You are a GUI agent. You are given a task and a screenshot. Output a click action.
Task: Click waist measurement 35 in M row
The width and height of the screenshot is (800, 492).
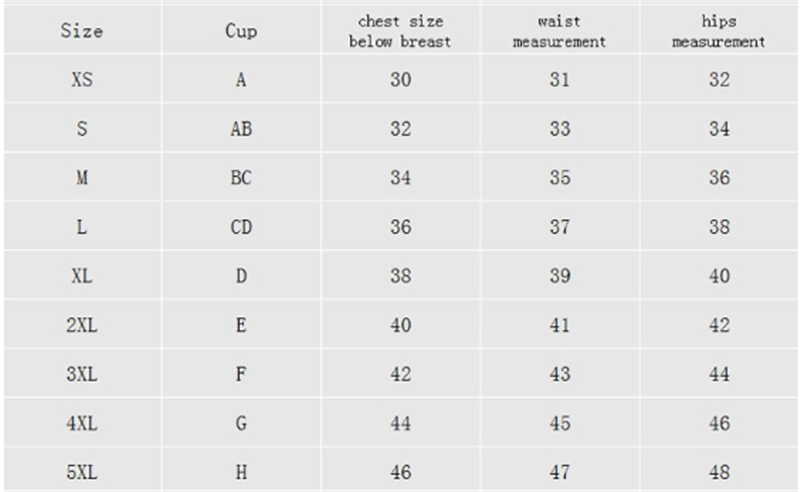point(560,178)
